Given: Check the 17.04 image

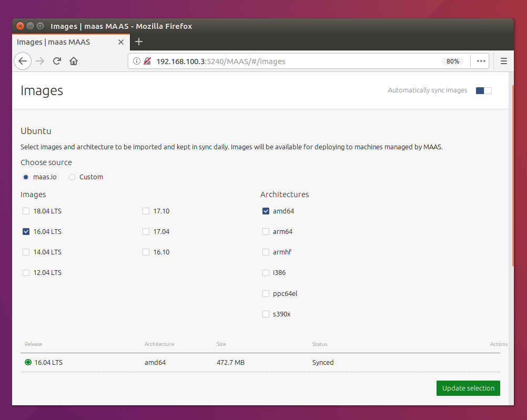Looking at the screenshot, I should (146, 231).
